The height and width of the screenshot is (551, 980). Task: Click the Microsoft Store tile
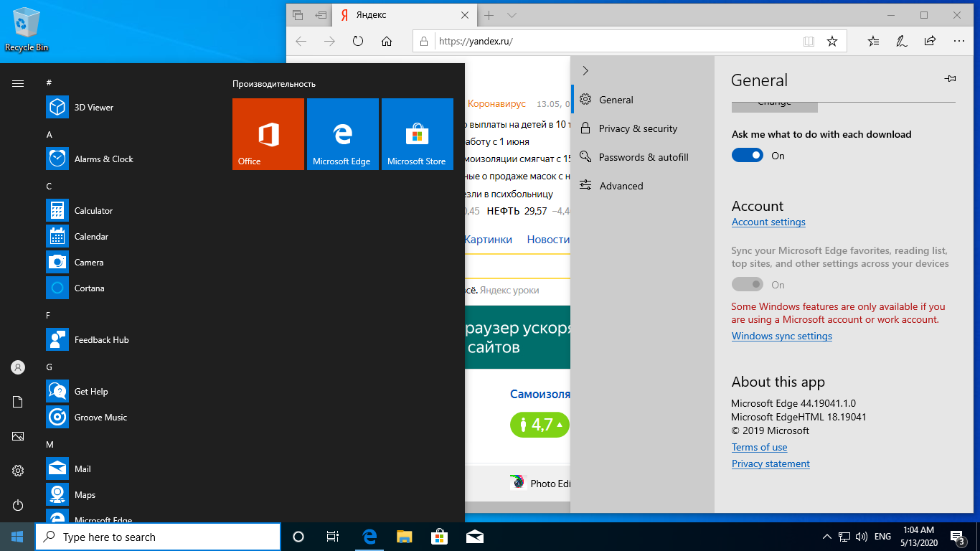tap(418, 134)
